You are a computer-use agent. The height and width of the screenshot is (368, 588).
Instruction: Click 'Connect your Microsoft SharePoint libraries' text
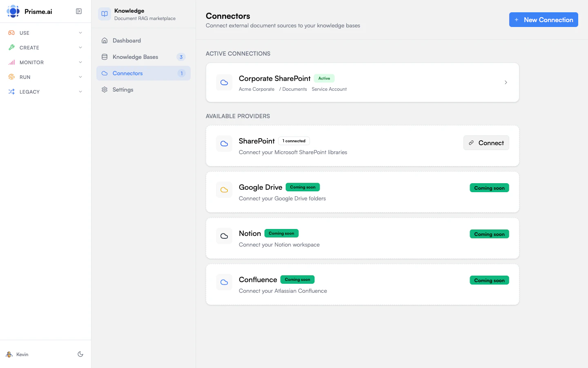click(293, 152)
